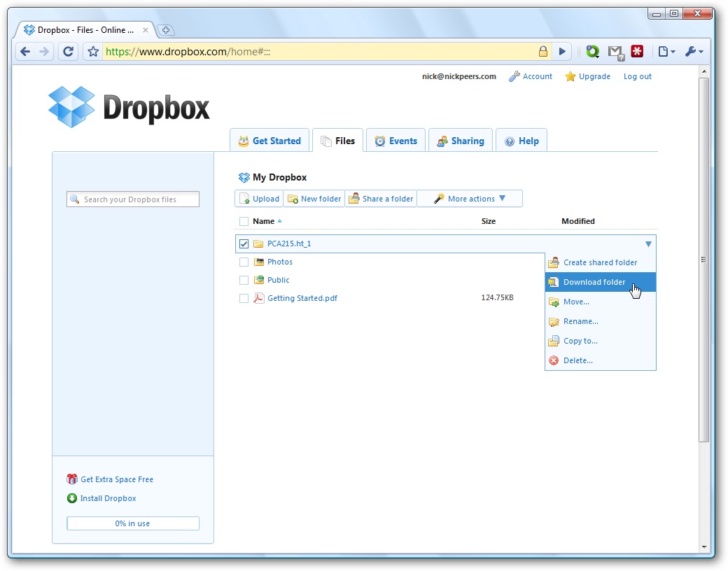Click the green download icon beside Install Dropbox

coord(72,498)
